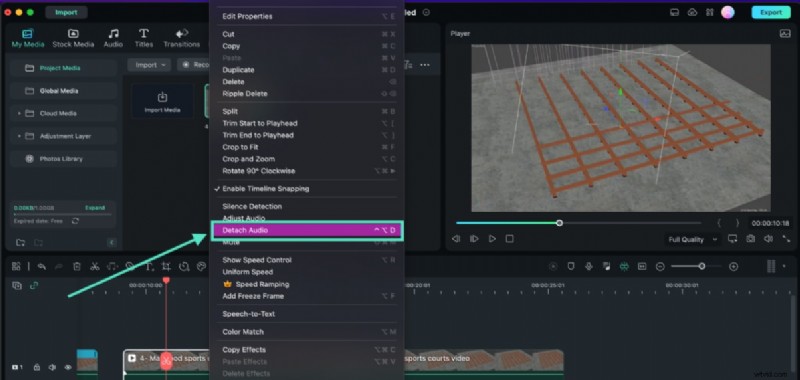
Task: Click the scissors split icon
Action: 94,266
